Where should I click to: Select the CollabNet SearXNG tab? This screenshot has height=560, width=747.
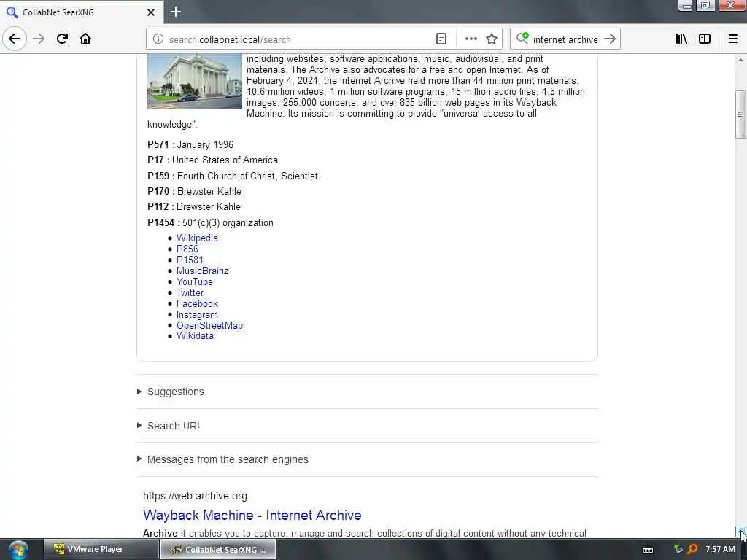pos(81,12)
